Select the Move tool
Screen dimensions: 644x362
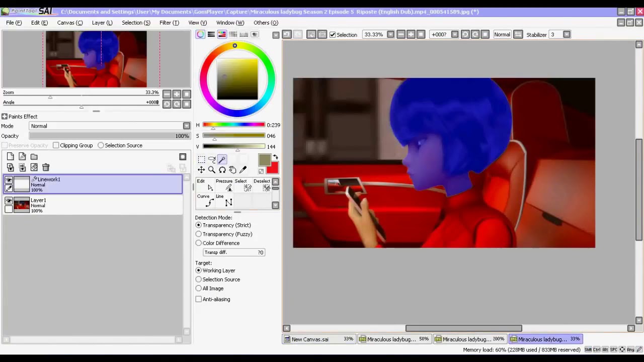[201, 170]
